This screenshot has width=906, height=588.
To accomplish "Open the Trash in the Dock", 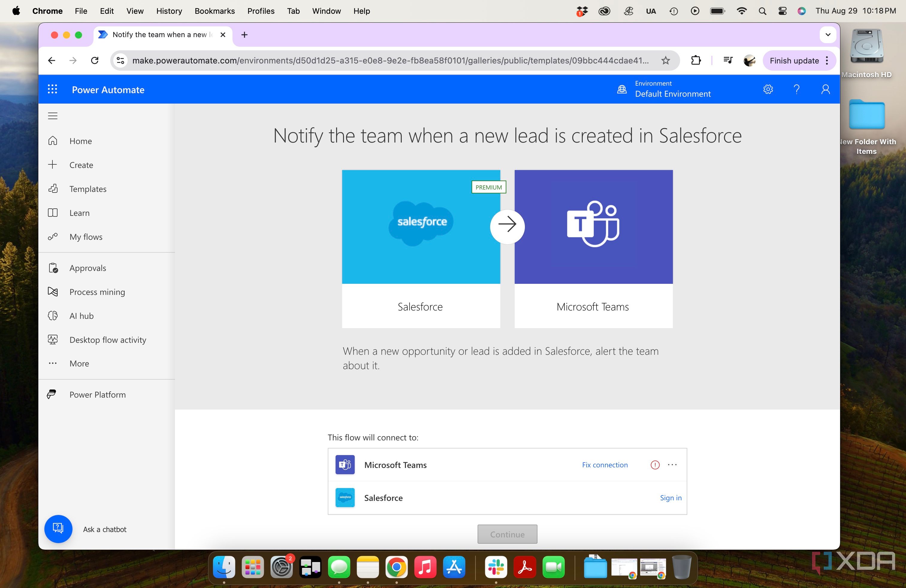I will [x=682, y=567].
